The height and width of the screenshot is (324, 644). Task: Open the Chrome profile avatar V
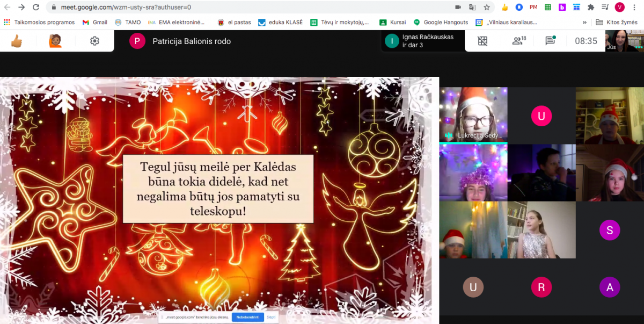[x=619, y=8]
